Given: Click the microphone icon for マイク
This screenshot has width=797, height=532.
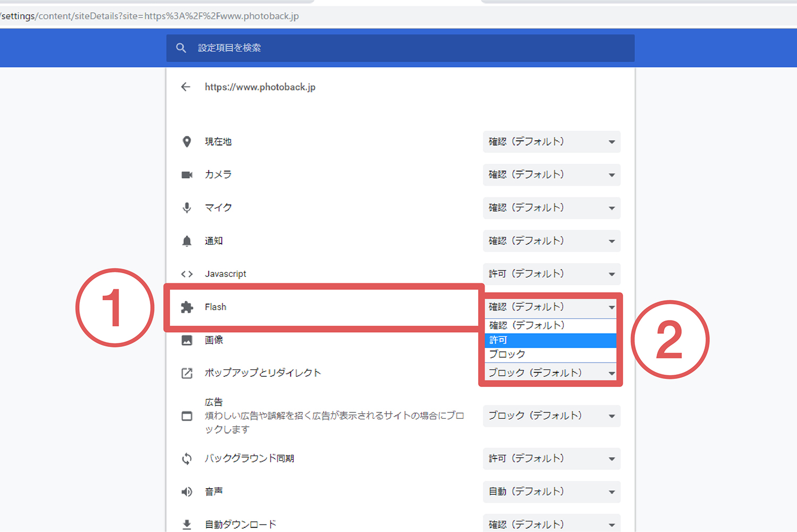Looking at the screenshot, I should (187, 208).
